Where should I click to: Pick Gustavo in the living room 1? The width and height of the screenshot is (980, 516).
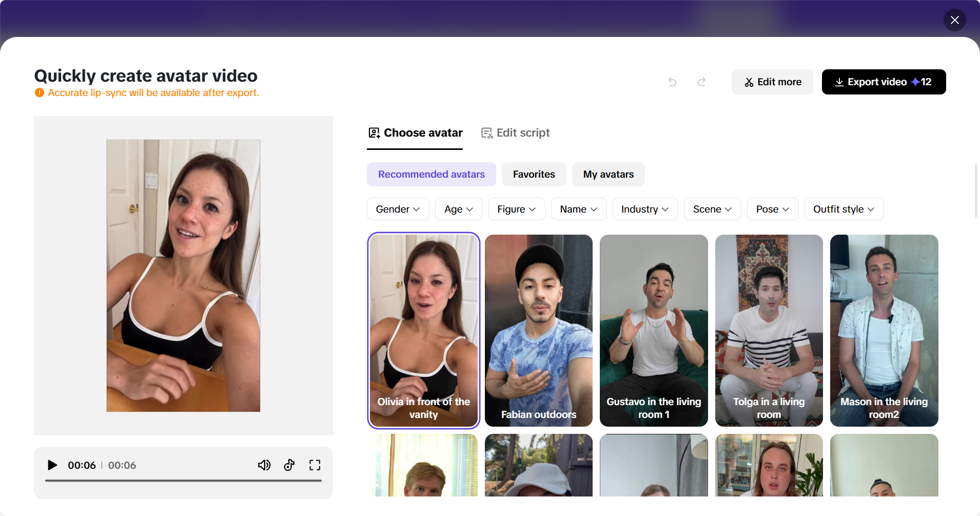click(654, 331)
